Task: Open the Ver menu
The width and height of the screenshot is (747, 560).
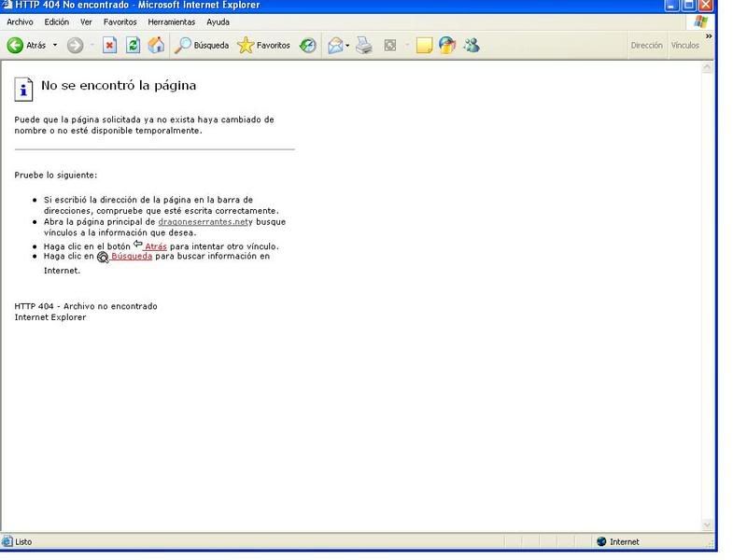Action: pos(86,21)
